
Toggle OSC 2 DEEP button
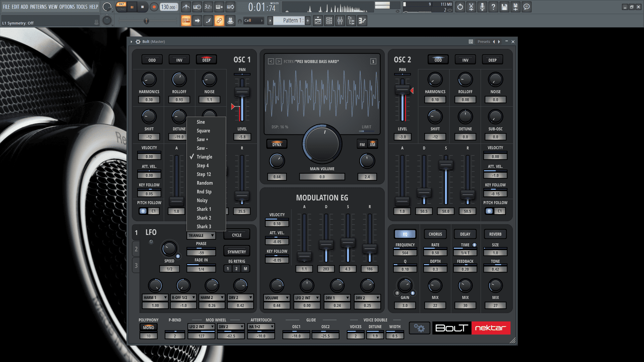(x=492, y=60)
